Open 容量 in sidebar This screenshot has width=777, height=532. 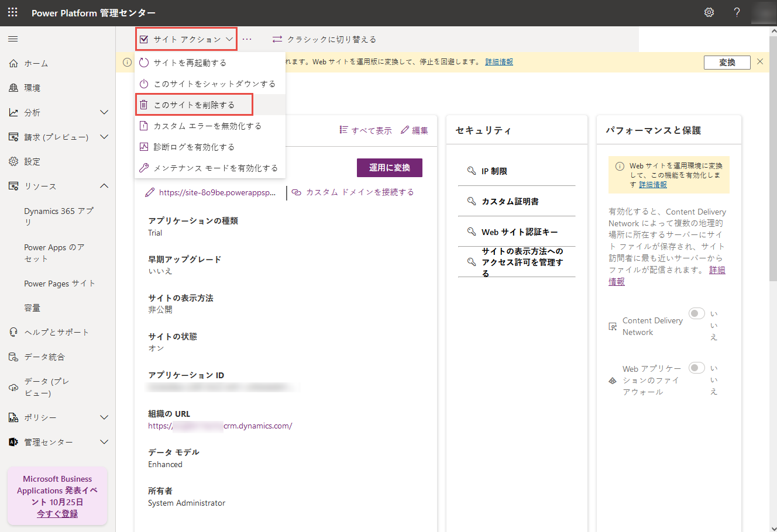pyautogui.click(x=32, y=308)
